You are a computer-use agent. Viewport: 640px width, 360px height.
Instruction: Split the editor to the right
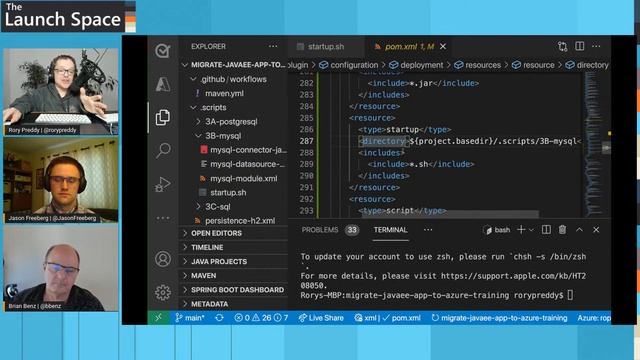(580, 46)
